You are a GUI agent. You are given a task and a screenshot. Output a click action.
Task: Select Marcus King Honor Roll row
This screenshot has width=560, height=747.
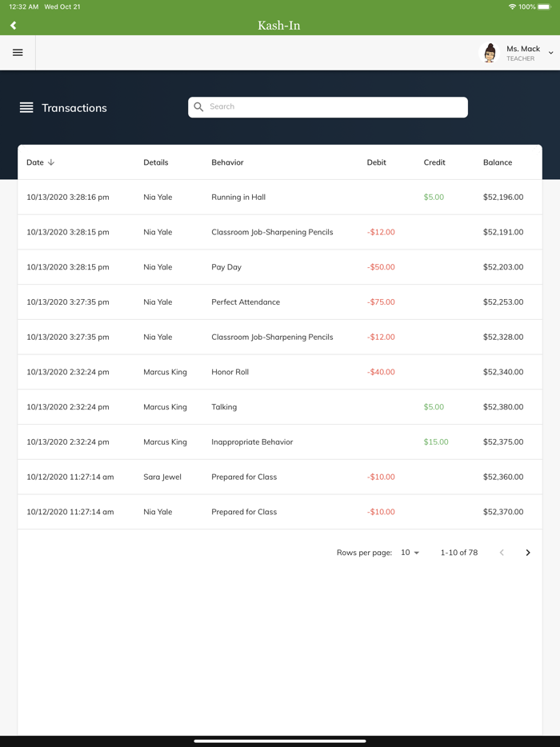279,372
